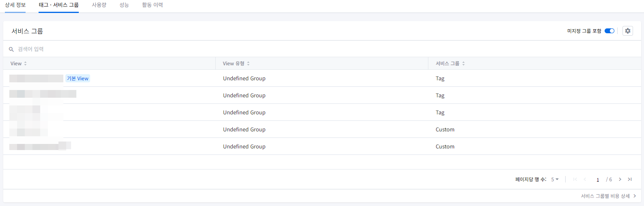Click the current page number field
Viewport: 644px width, 206px height.
[x=598, y=180]
